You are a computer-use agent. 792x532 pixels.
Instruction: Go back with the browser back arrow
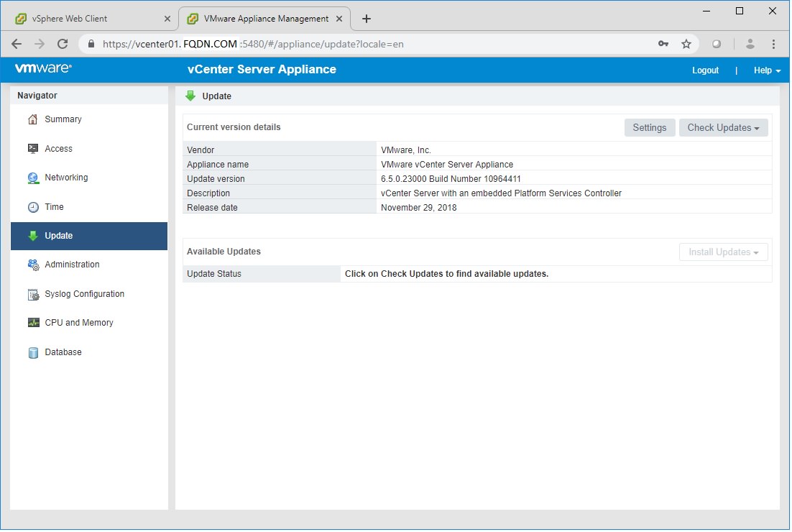[17, 44]
